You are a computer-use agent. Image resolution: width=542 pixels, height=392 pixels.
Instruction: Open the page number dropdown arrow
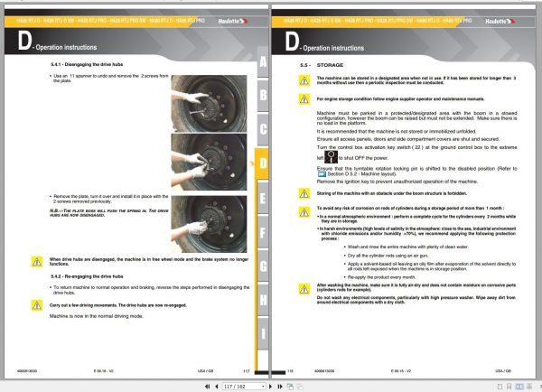[x=263, y=387]
